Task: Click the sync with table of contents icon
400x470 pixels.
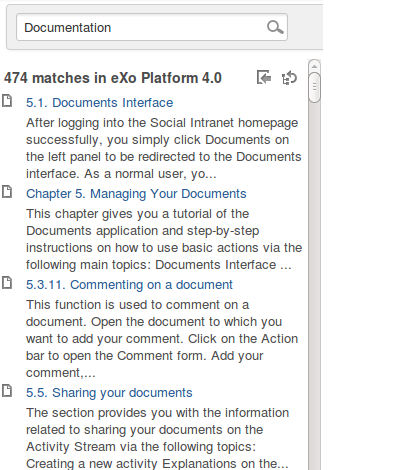Action: [289, 78]
